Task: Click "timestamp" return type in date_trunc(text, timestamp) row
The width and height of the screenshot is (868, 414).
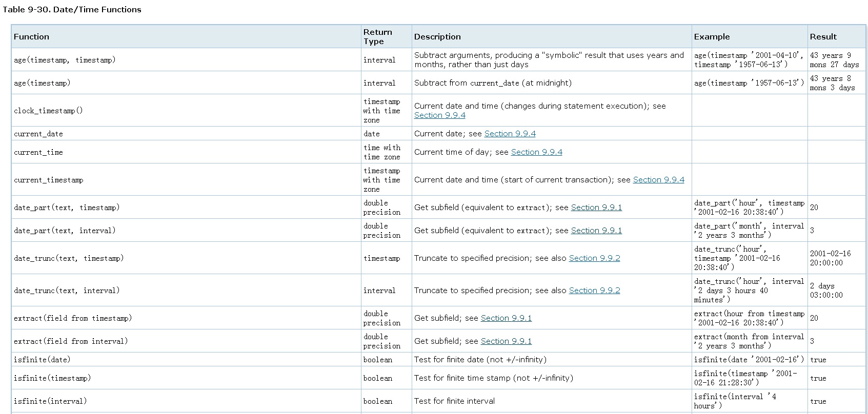Action: click(x=382, y=258)
